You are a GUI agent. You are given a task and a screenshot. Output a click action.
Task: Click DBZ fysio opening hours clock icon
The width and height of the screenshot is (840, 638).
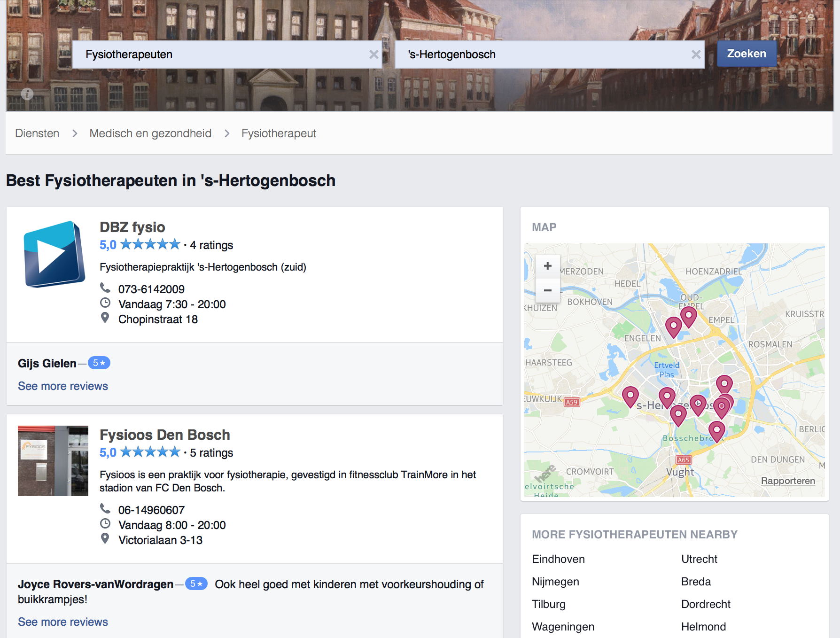[105, 303]
